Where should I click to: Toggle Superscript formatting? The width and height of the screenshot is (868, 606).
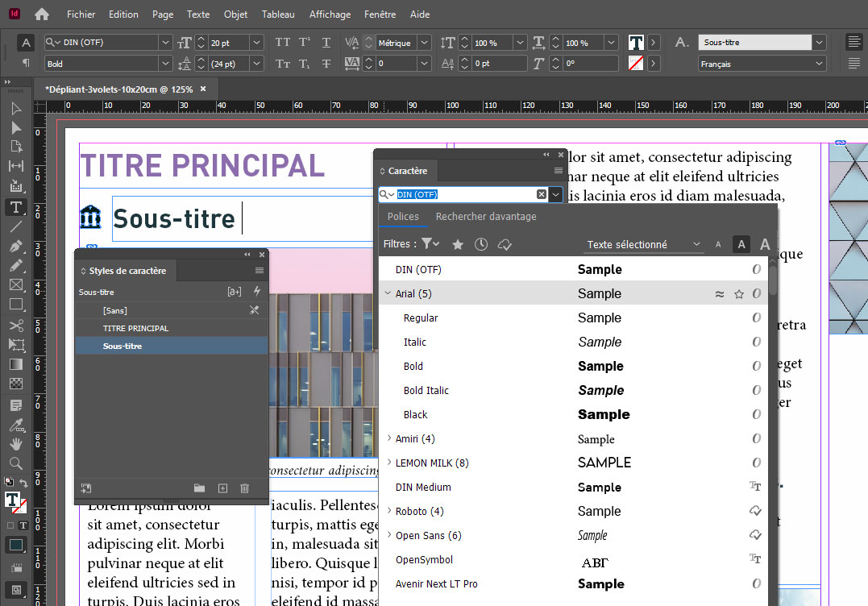tap(305, 43)
